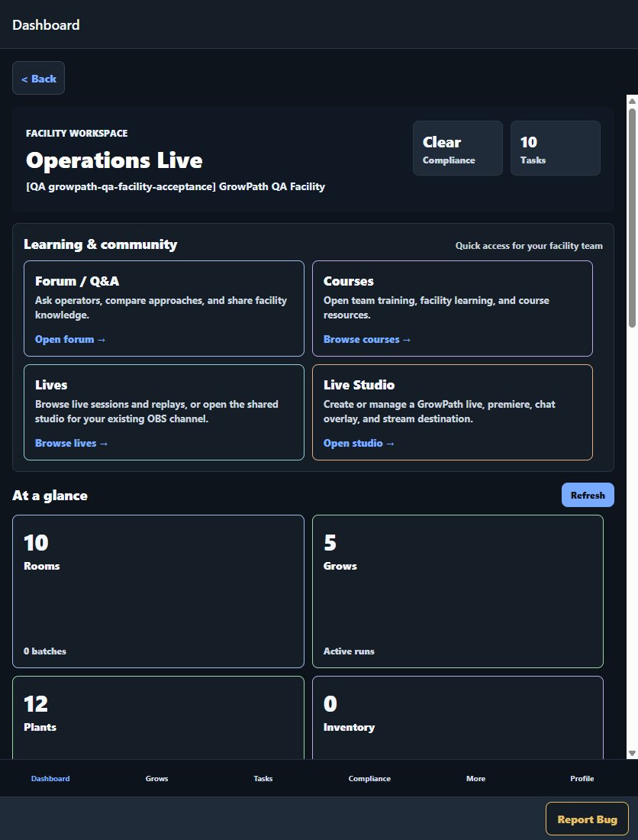This screenshot has height=840, width=638.
Task: Click the 0 batches label
Action: coord(45,651)
